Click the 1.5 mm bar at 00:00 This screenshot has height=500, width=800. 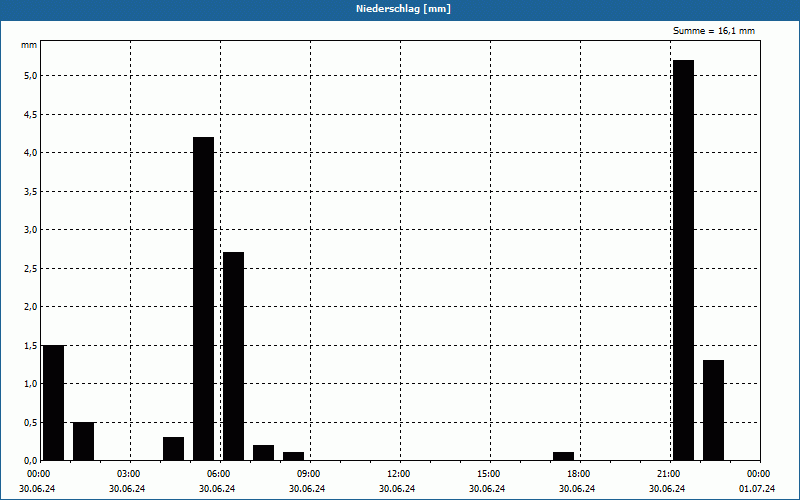click(x=54, y=403)
